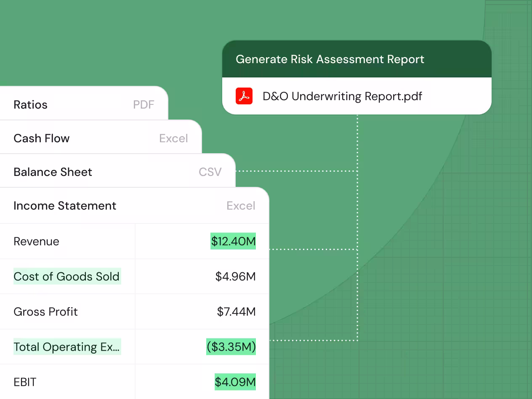Click the highlighted $12.40M value
The width and height of the screenshot is (532, 399).
click(233, 241)
